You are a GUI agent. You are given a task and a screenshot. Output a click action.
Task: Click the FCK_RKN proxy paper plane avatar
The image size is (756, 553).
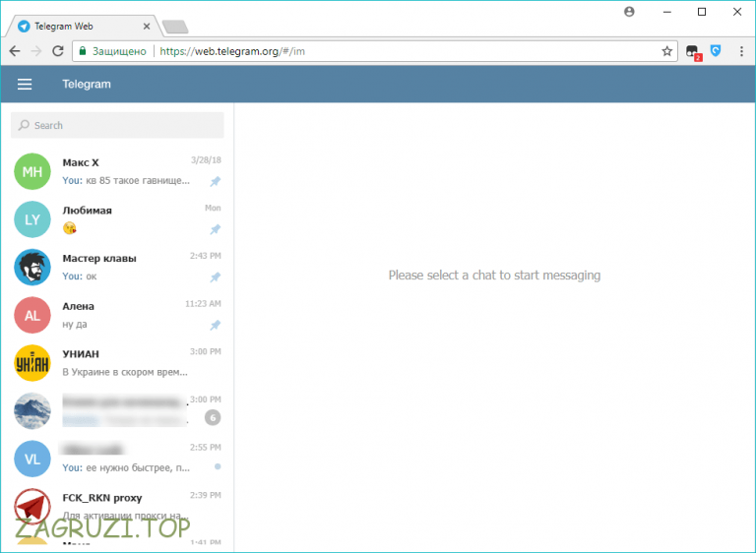point(32,507)
